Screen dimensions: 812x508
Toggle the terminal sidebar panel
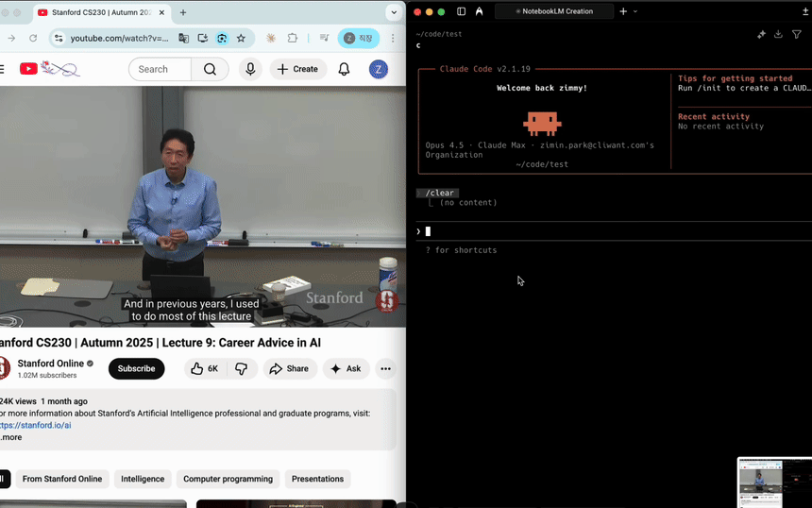[461, 11]
